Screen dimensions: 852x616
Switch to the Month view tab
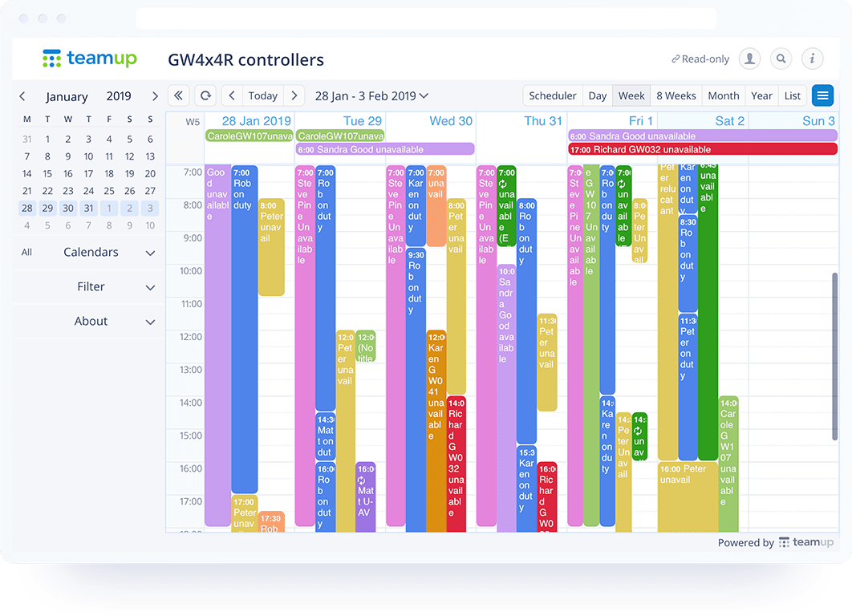[723, 95]
